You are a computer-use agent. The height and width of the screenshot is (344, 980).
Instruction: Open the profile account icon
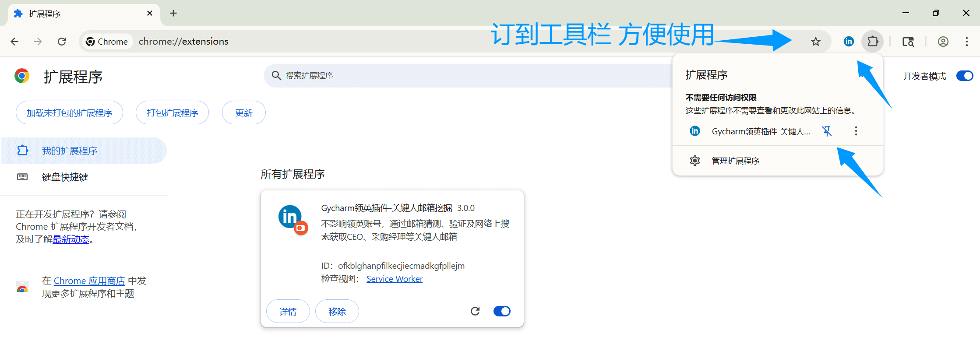click(943, 42)
